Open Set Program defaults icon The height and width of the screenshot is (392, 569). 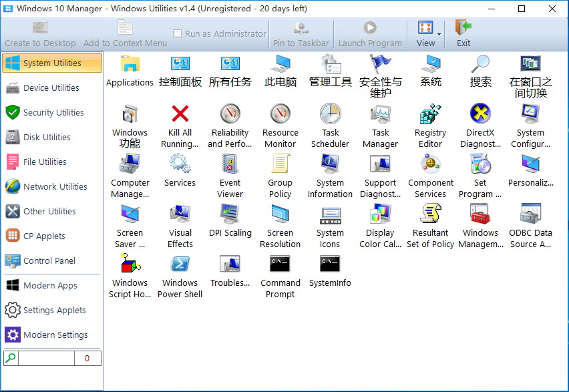click(480, 164)
